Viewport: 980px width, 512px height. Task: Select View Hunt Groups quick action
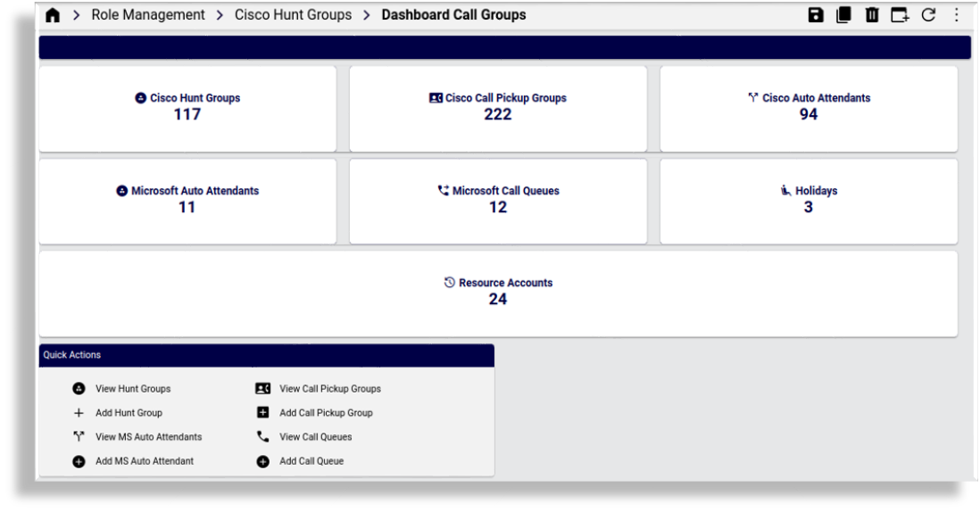pyautogui.click(x=133, y=388)
